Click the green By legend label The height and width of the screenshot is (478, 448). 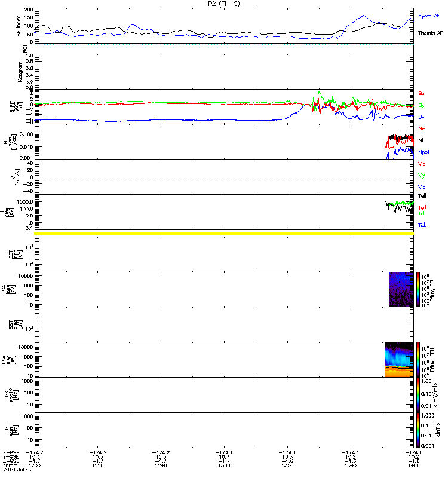[421, 106]
